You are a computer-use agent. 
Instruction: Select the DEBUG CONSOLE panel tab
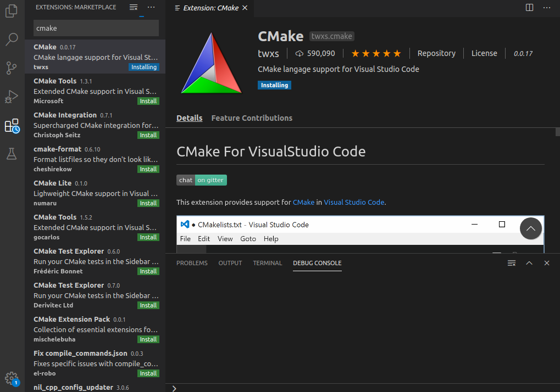pos(317,263)
